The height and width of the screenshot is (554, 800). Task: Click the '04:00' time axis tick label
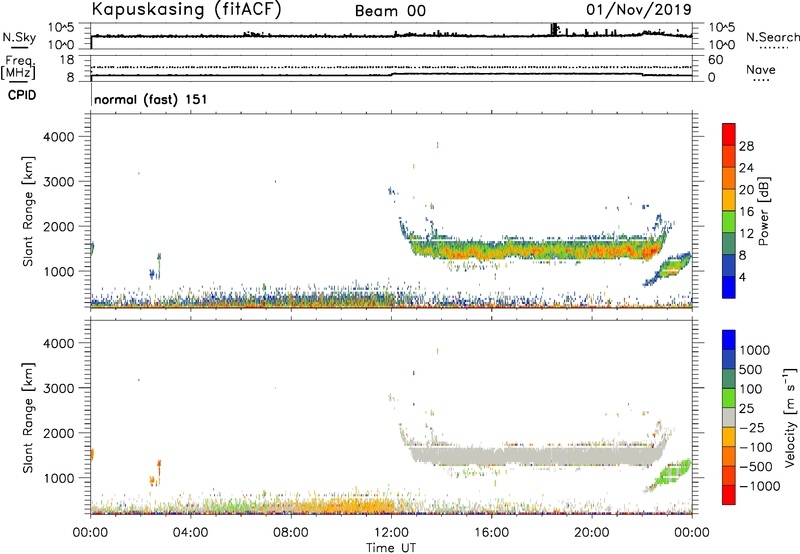pyautogui.click(x=190, y=533)
